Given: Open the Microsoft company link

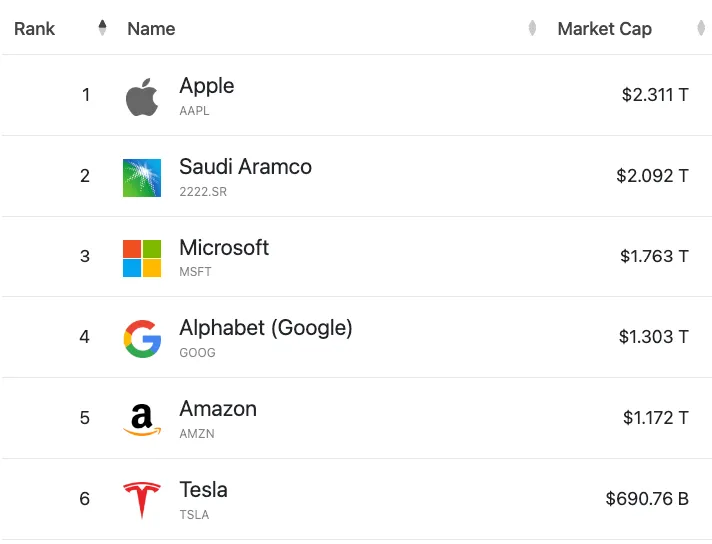Looking at the screenshot, I should point(224,247).
